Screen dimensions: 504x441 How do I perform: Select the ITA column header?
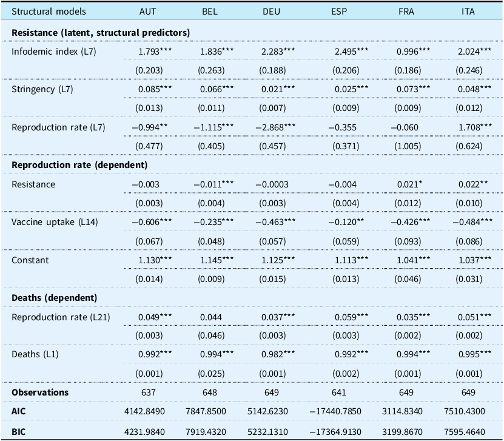point(468,12)
